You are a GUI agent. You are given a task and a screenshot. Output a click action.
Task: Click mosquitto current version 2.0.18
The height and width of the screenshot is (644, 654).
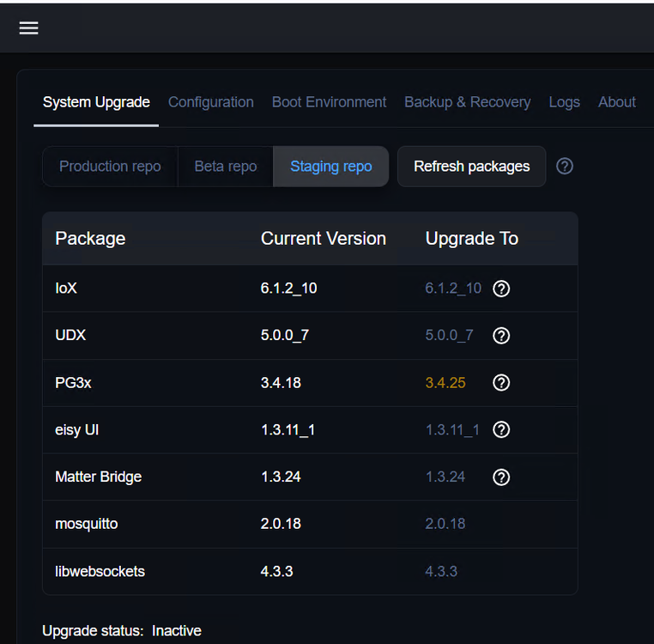(x=281, y=524)
